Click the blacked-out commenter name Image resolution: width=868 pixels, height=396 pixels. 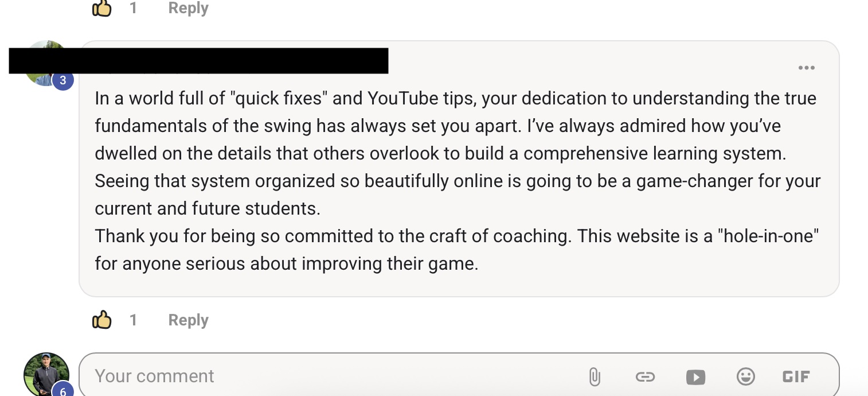tap(198, 61)
